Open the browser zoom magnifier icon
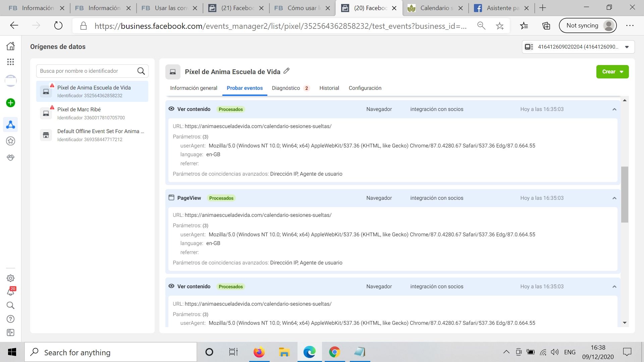The width and height of the screenshot is (644, 362). click(481, 25)
